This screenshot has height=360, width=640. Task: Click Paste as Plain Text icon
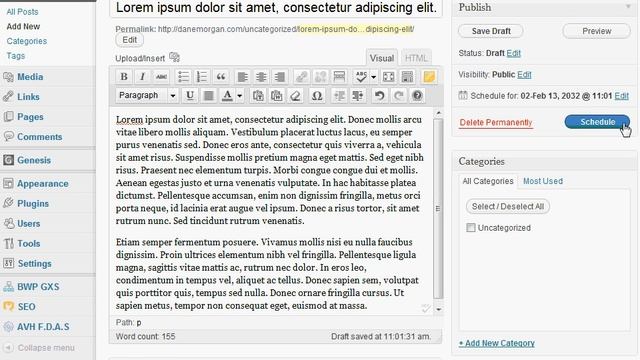258,96
